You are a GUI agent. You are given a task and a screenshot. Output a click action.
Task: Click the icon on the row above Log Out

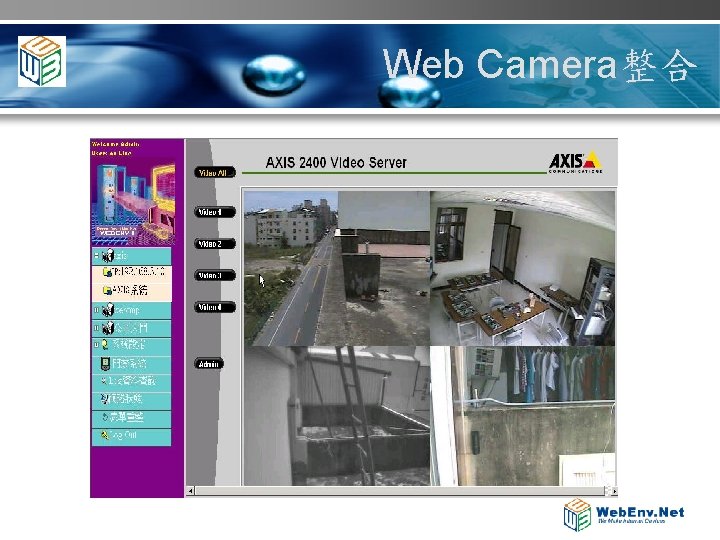click(105, 417)
